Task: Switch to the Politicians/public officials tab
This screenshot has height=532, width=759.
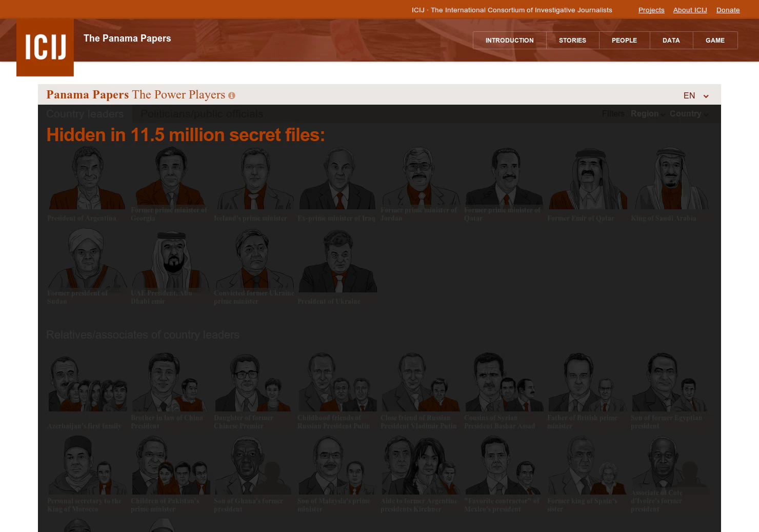Action: pyautogui.click(x=202, y=113)
